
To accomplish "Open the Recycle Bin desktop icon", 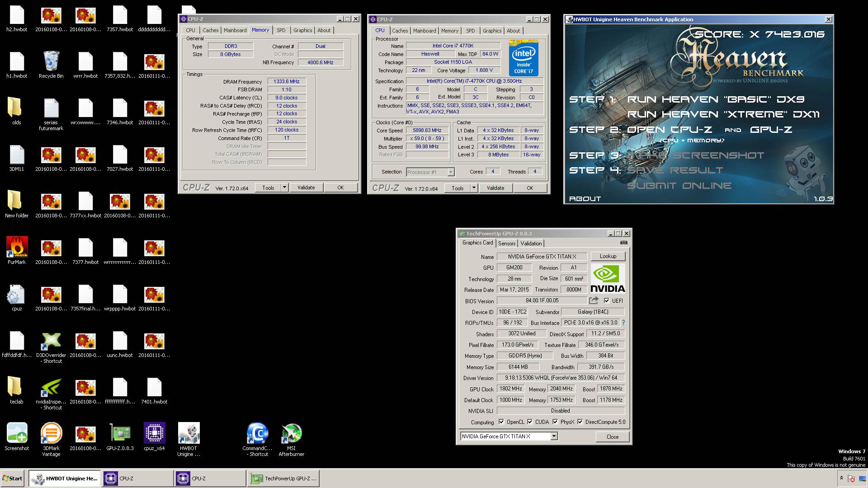I will coord(51,65).
